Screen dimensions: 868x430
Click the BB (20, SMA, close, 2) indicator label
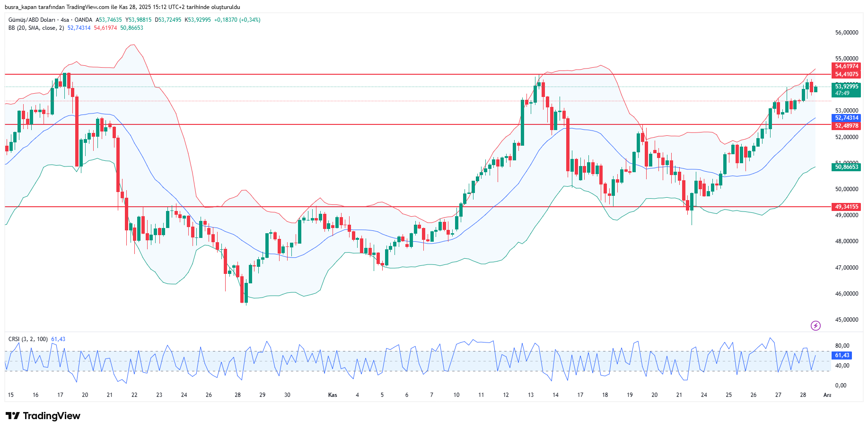[36, 28]
